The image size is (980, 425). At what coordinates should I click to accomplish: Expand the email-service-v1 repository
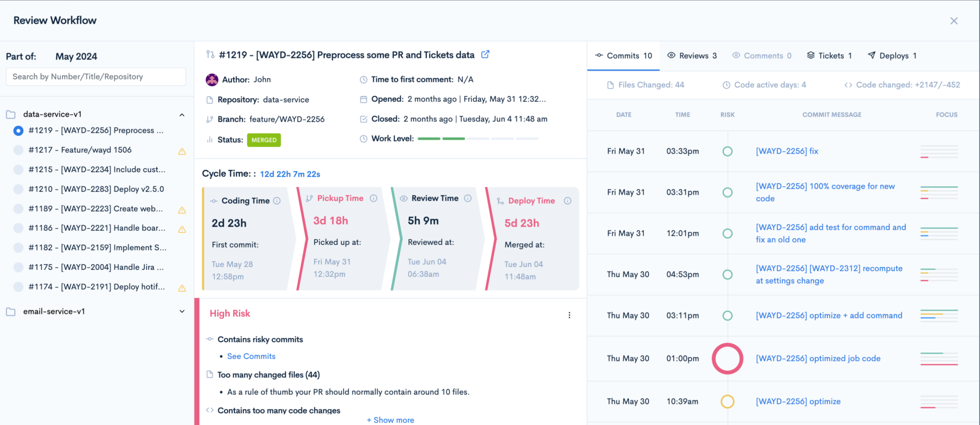[x=182, y=311]
